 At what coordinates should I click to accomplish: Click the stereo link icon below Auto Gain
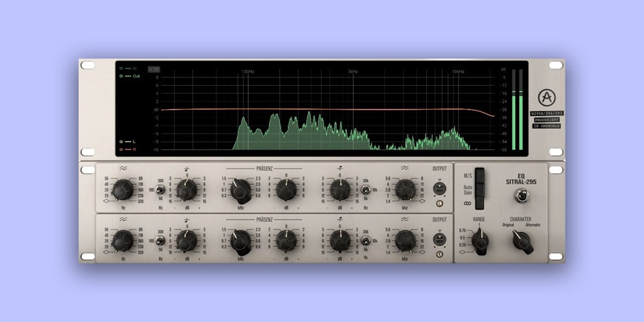tap(468, 204)
